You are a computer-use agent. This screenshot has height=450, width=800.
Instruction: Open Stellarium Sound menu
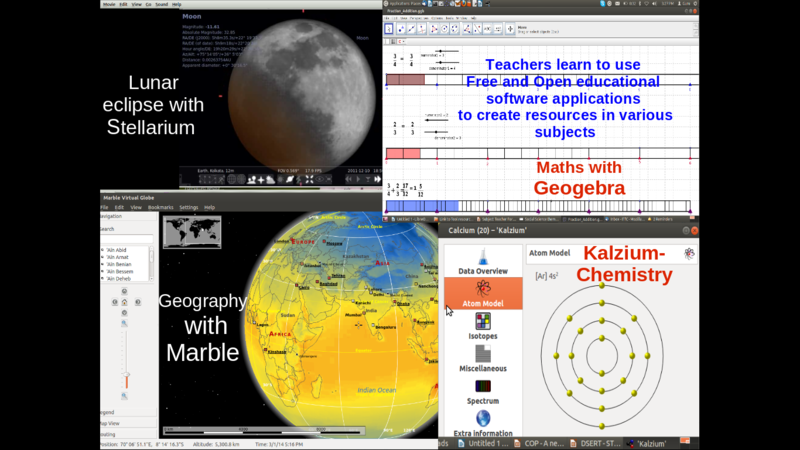162,4
